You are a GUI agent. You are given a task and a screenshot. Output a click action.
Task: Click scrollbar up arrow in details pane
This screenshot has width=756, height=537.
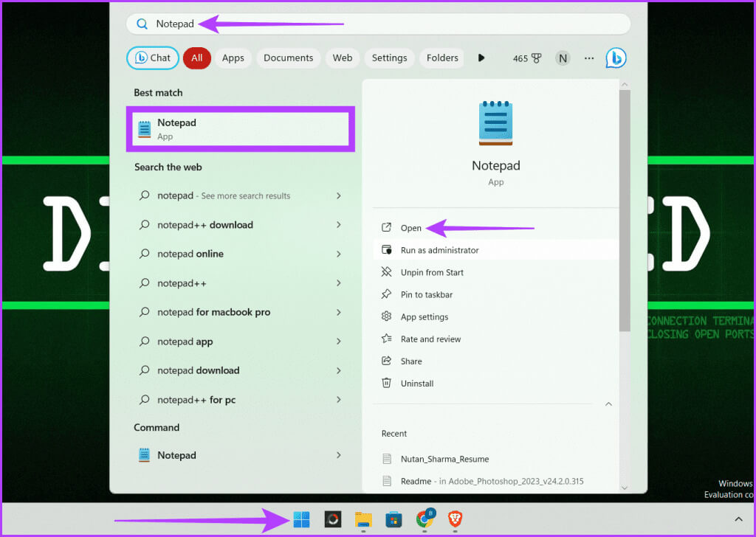[x=625, y=84]
